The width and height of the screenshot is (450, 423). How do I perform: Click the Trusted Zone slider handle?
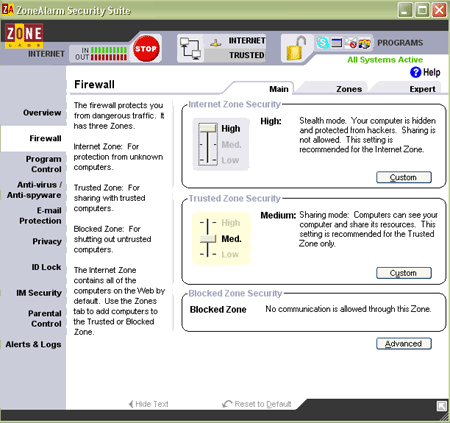pos(208,239)
